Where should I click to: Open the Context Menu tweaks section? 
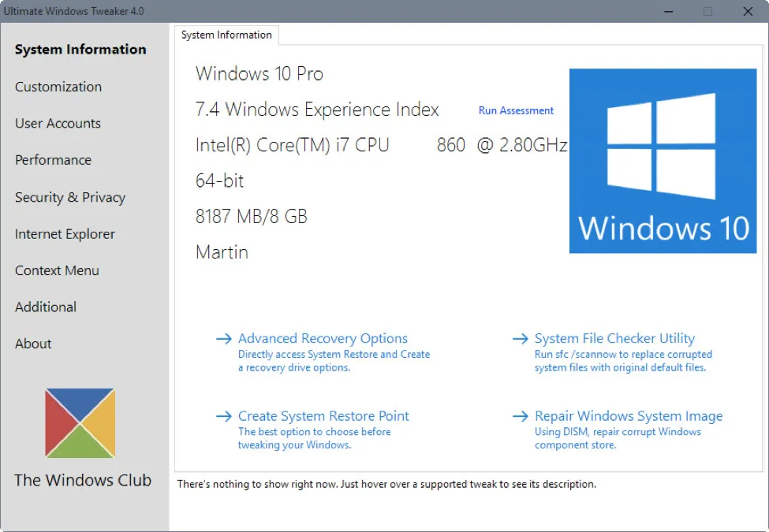pos(57,270)
